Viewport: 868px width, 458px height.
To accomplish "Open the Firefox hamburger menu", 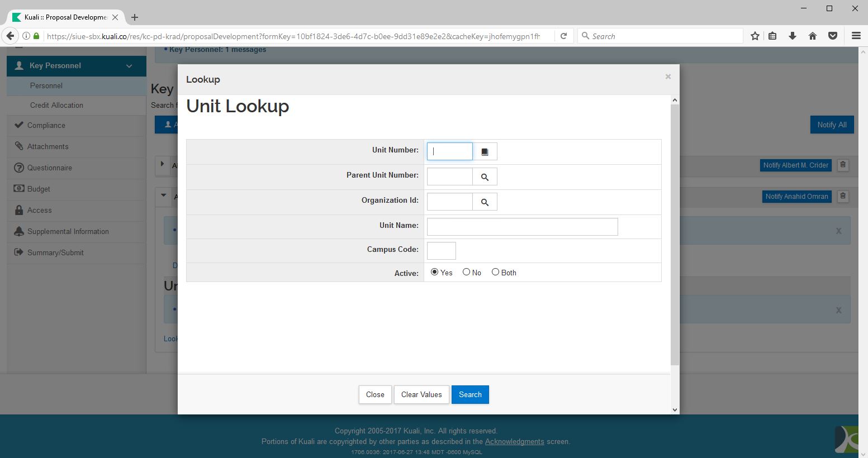I will click(x=856, y=36).
